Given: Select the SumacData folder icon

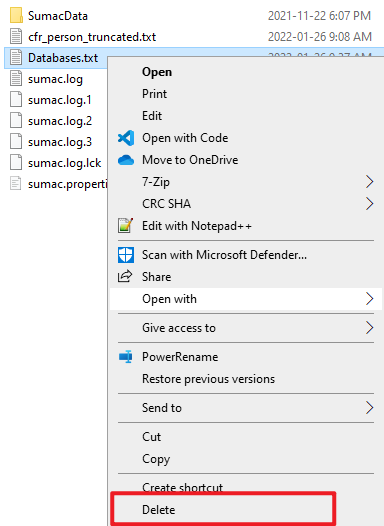Looking at the screenshot, I should [16, 15].
